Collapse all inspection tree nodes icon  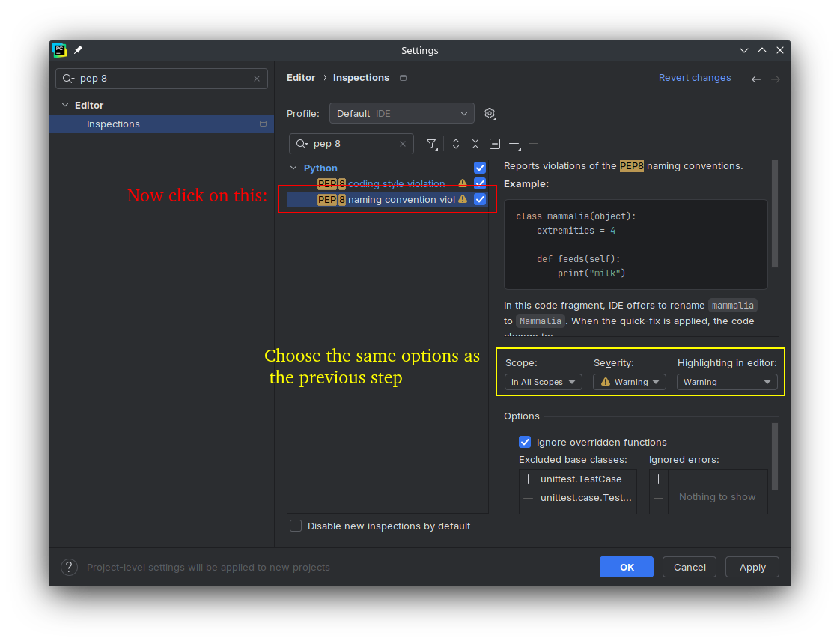coord(475,144)
